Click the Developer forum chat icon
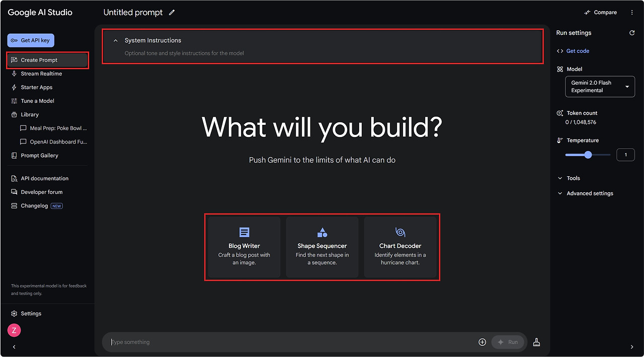644x357 pixels. point(14,192)
